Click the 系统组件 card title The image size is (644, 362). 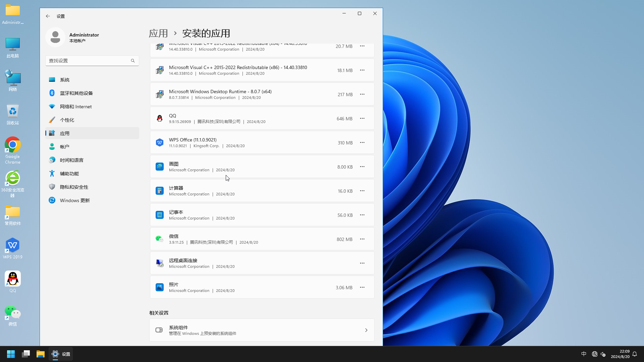pyautogui.click(x=178, y=327)
